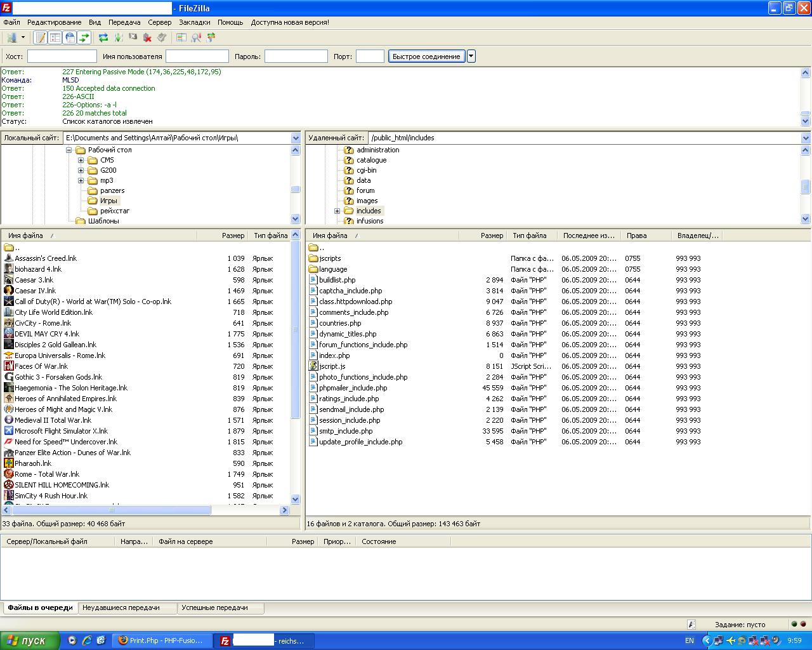
Task: Click the Rome - Total War.lnk icon
Action: (9, 474)
